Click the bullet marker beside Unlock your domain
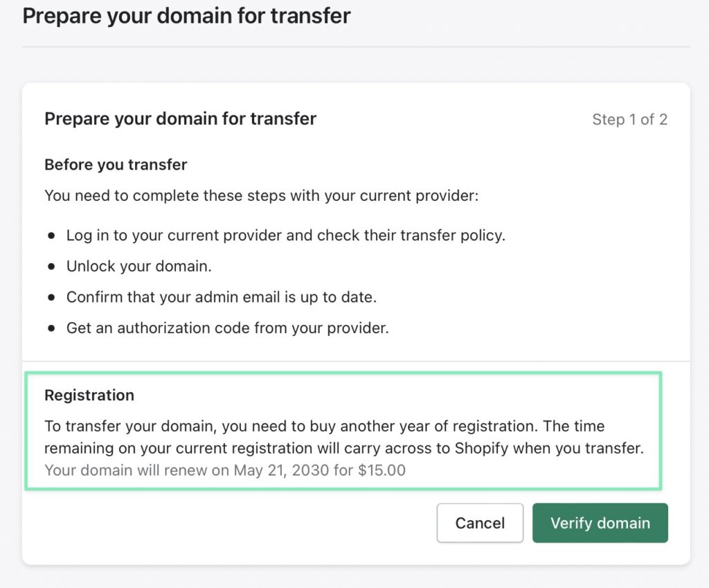 point(51,265)
